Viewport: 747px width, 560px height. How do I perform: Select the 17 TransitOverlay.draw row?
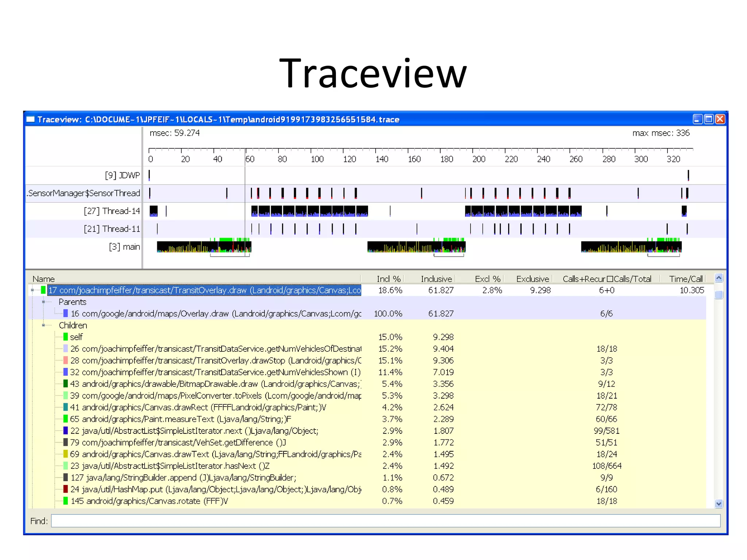(x=367, y=290)
